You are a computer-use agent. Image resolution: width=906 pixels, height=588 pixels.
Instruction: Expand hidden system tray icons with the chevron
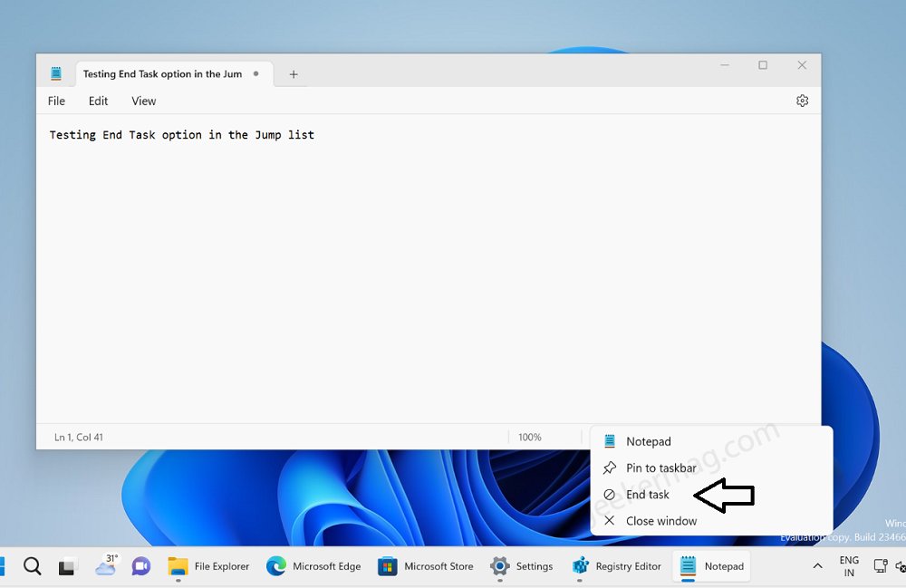click(x=816, y=565)
